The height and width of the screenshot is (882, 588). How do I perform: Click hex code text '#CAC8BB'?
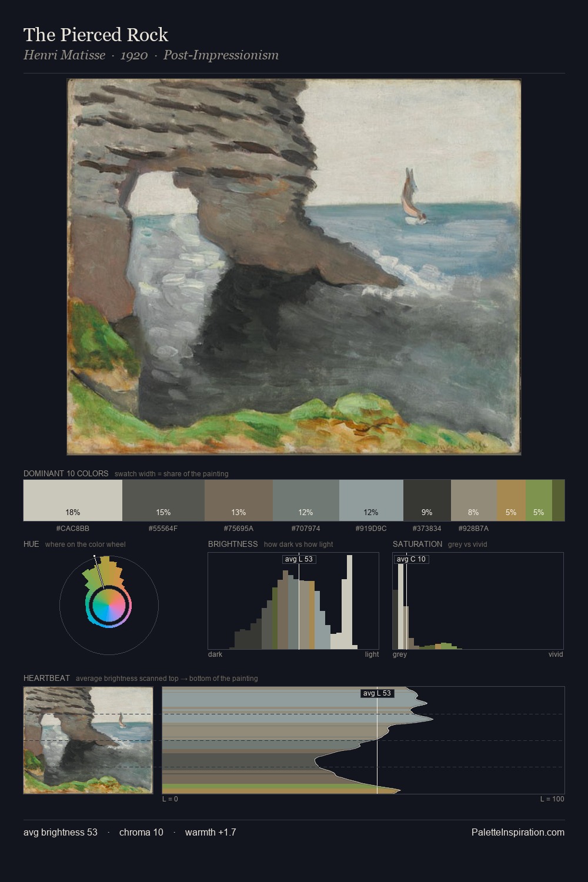click(73, 528)
